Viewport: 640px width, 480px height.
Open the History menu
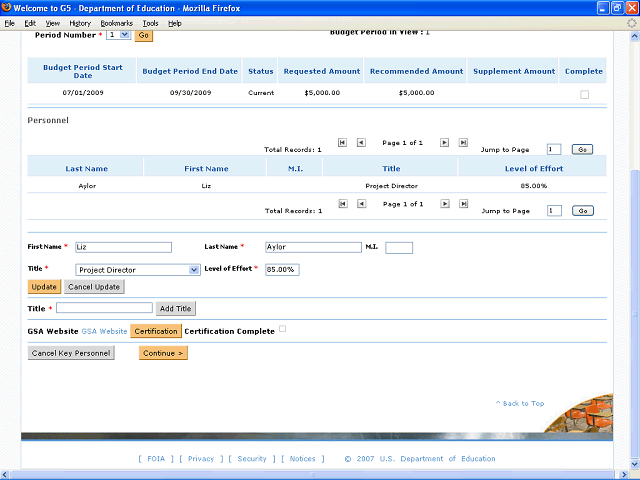point(80,22)
